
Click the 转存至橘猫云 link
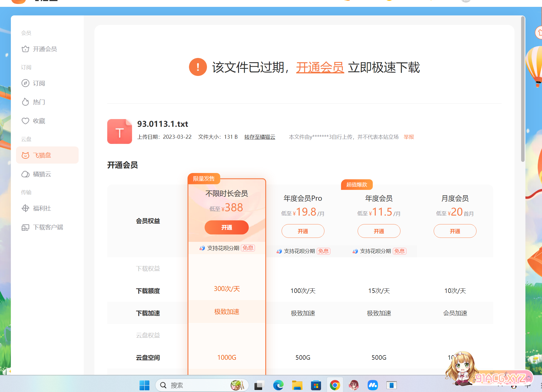260,137
